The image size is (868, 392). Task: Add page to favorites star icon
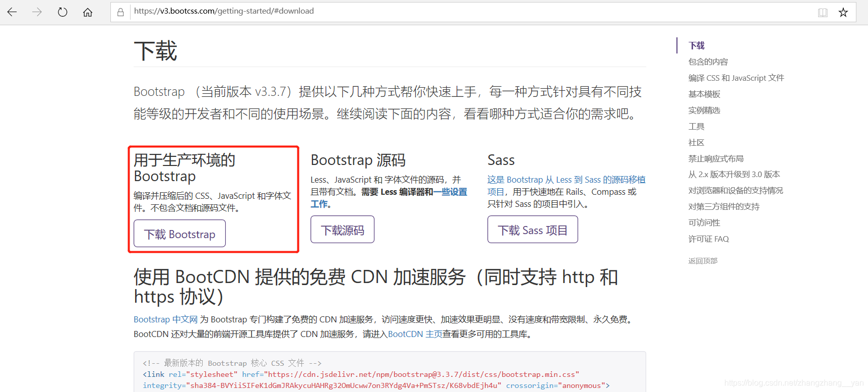coord(843,12)
